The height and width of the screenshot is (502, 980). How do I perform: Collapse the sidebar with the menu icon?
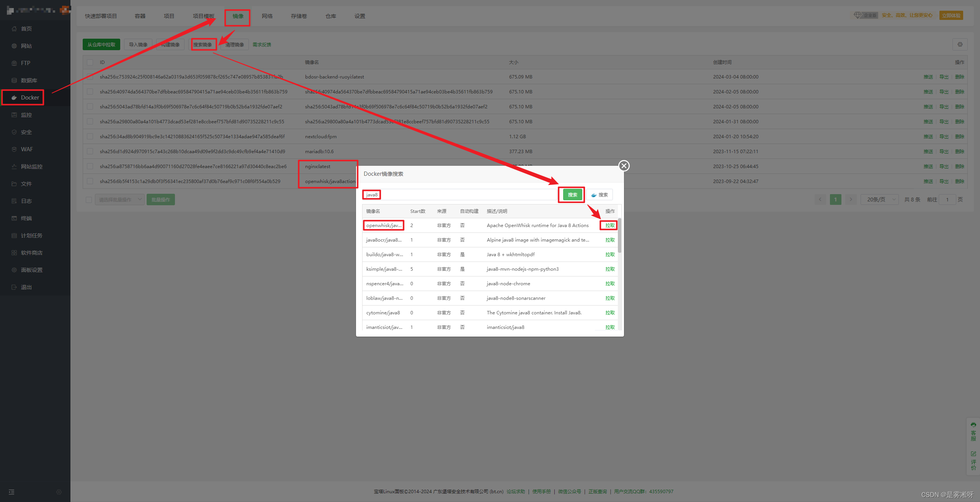[x=11, y=492]
